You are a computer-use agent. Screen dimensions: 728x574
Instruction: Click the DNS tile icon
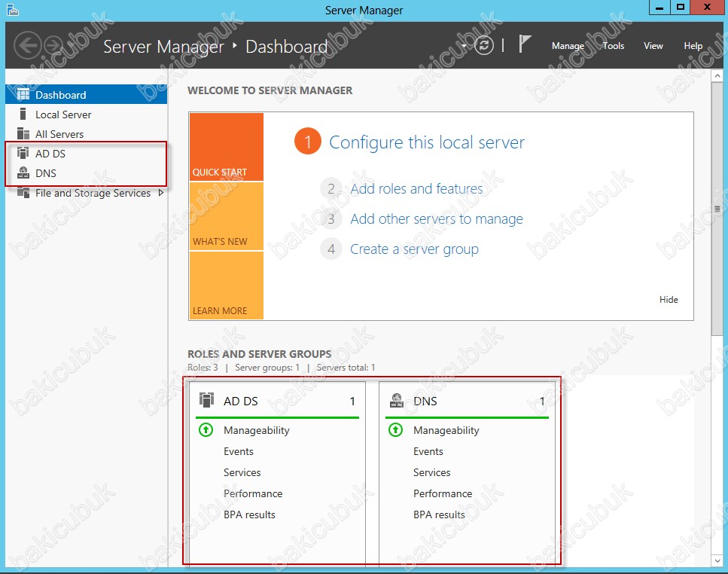coord(397,400)
